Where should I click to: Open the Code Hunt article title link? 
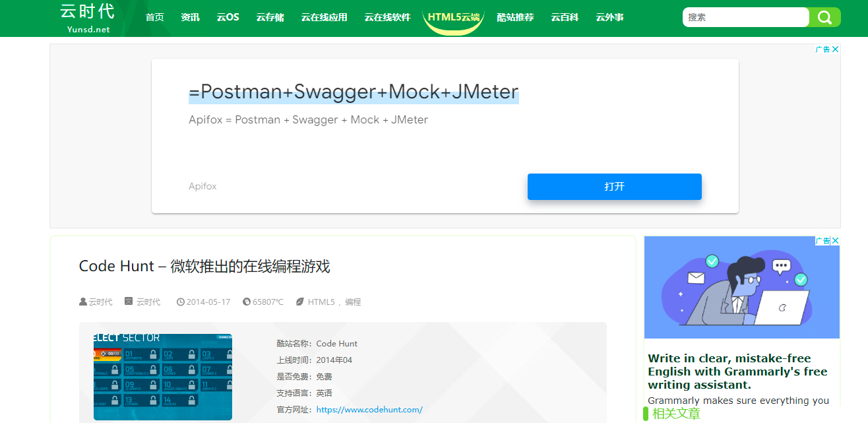click(x=204, y=267)
